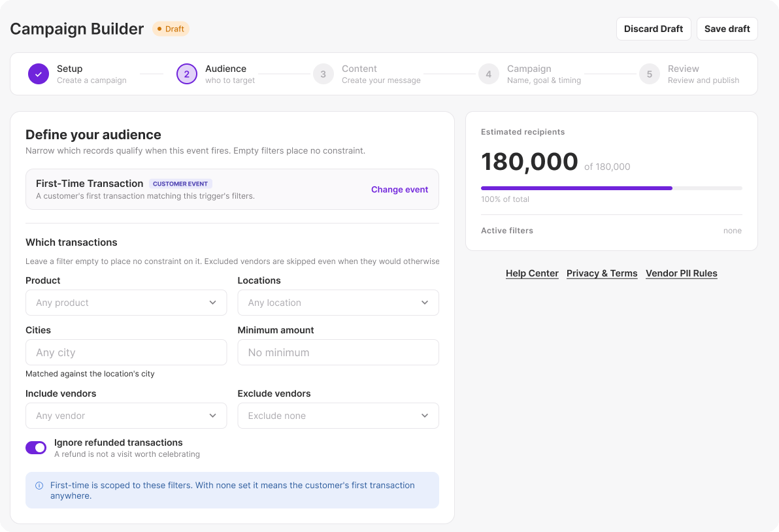Go to the Review step label
Viewport: 779px width, 532px height.
point(683,69)
